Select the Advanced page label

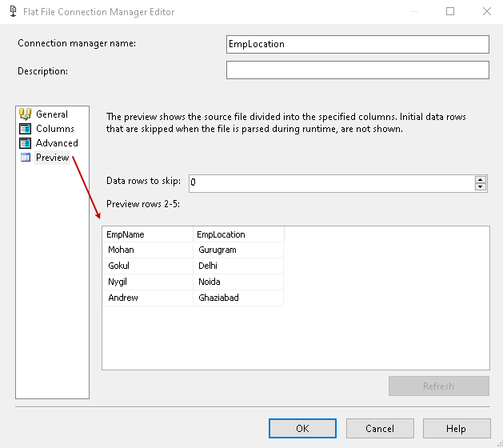point(57,143)
